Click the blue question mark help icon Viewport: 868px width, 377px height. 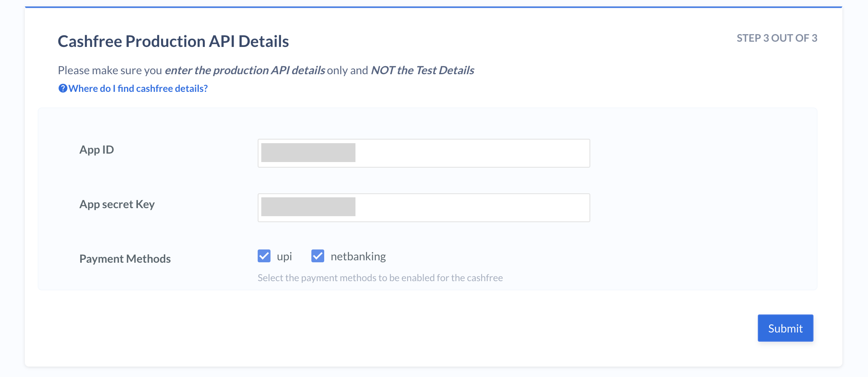tap(63, 88)
